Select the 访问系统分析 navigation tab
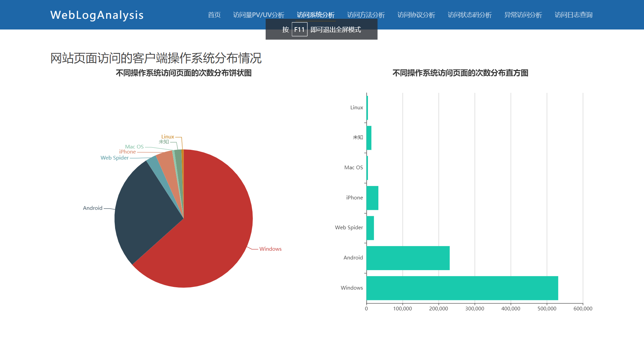 (x=315, y=15)
